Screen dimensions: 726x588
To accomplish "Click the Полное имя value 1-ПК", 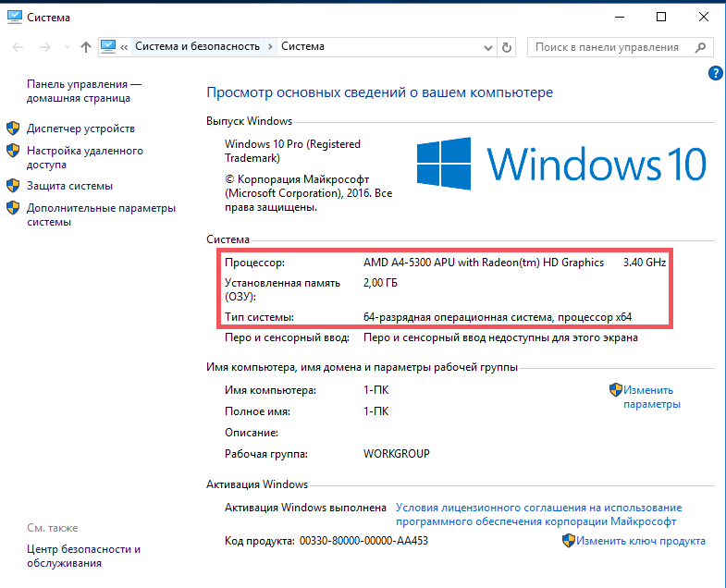I will click(x=376, y=411).
